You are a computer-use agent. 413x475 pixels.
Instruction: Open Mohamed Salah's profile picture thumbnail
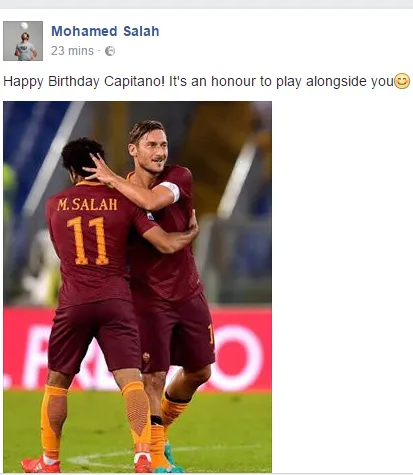(23, 41)
